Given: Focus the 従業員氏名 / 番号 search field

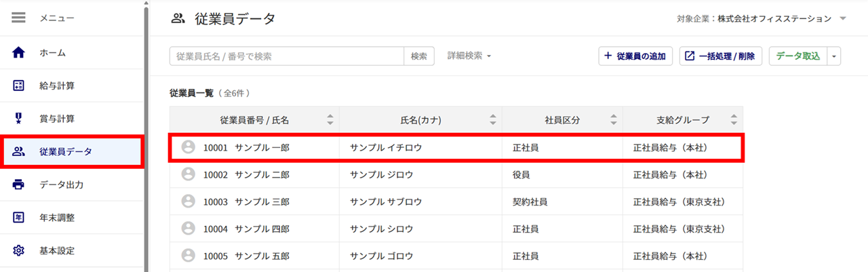Looking at the screenshot, I should pos(287,56).
